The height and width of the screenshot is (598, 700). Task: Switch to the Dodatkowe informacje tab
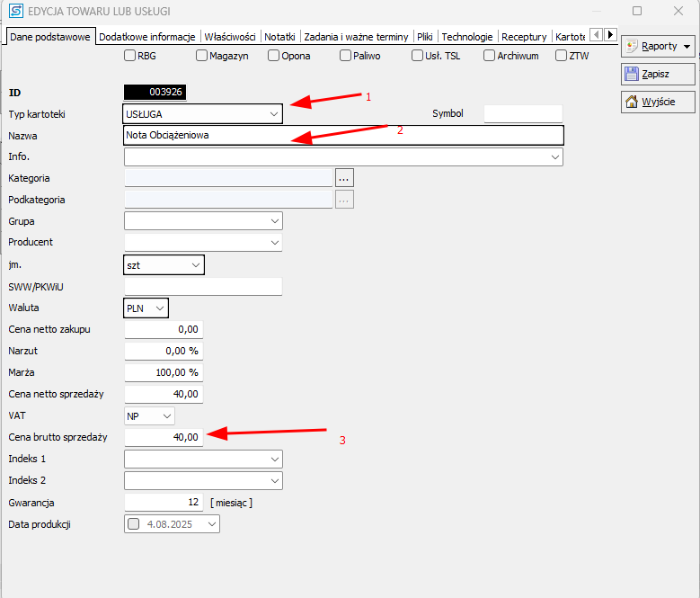pos(147,37)
